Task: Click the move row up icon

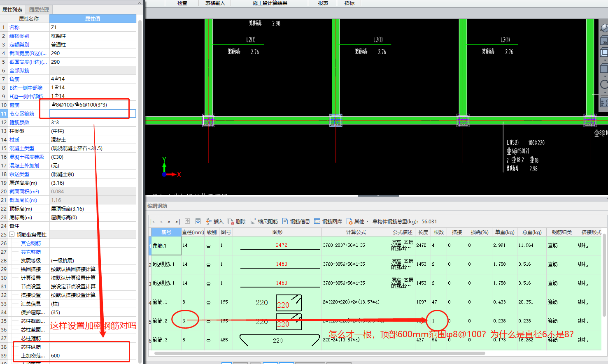Action: tap(187, 221)
